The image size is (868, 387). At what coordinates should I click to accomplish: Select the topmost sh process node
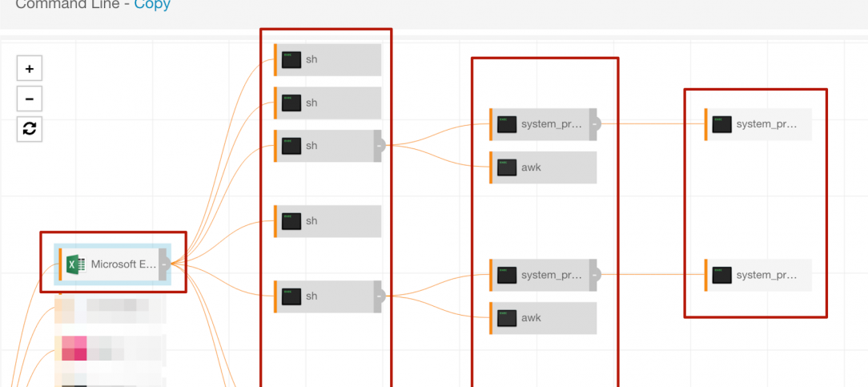click(x=328, y=59)
